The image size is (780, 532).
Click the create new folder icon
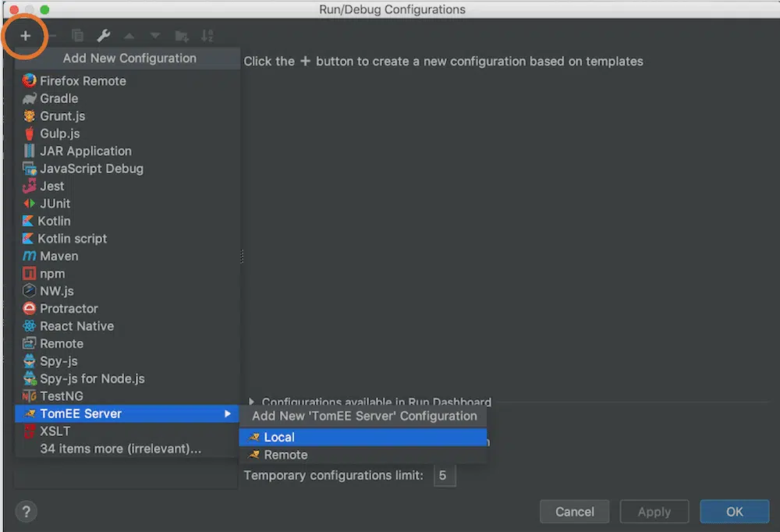point(182,36)
